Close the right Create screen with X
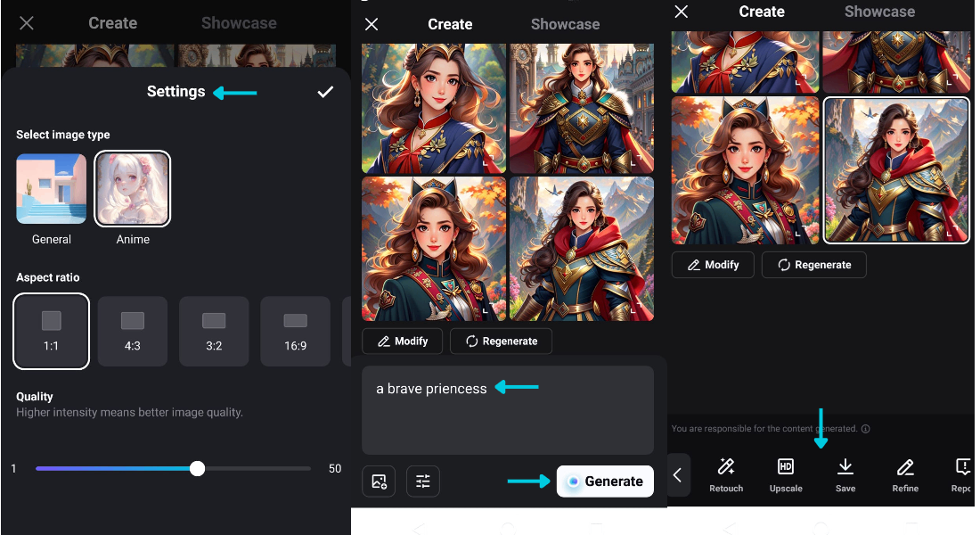980x535 pixels. [682, 12]
